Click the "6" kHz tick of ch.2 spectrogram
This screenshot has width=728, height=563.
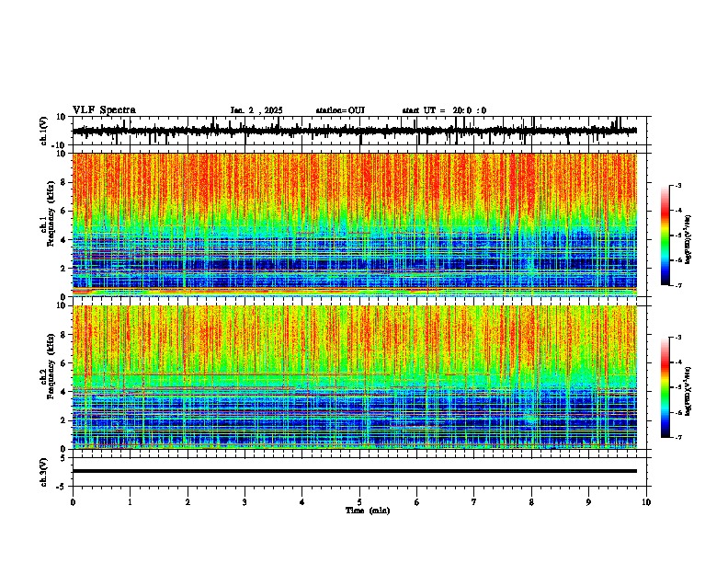[63, 363]
